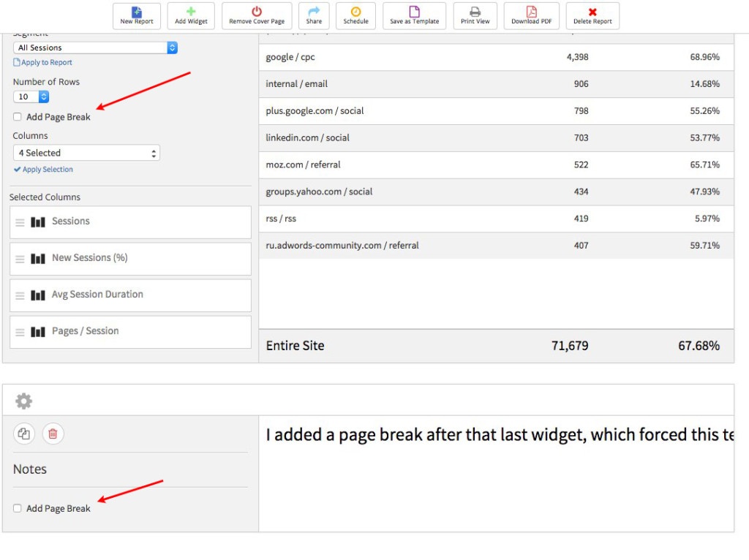The width and height of the screenshot is (749, 560).
Task: Open the Schedule settings
Action: [355, 15]
